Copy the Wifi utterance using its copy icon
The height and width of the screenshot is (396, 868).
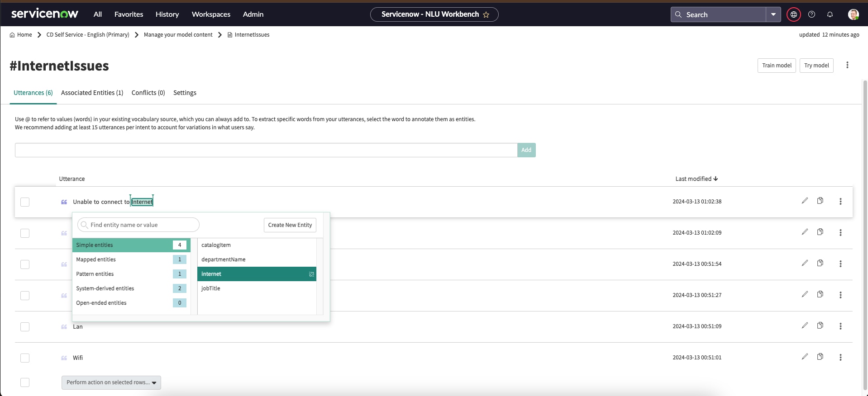point(820,357)
